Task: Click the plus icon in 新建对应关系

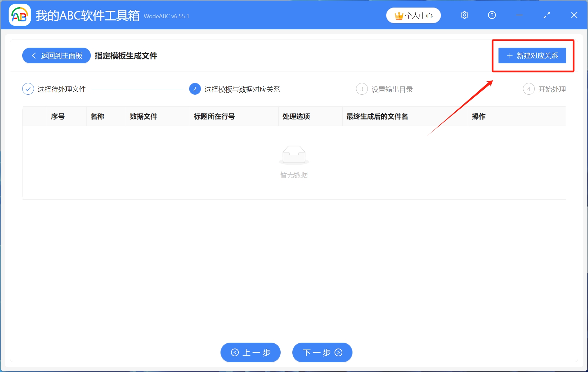Action: point(509,55)
